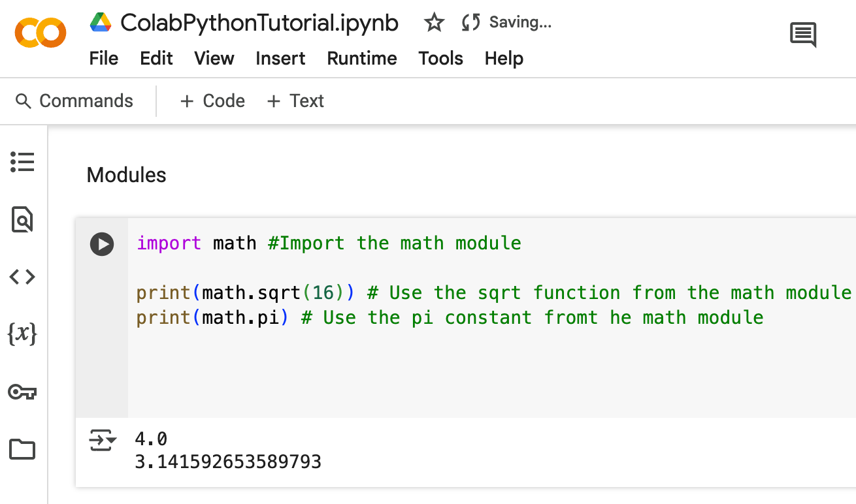Toggle the cell output options icon
Screen dimensions: 856x504
click(x=102, y=441)
